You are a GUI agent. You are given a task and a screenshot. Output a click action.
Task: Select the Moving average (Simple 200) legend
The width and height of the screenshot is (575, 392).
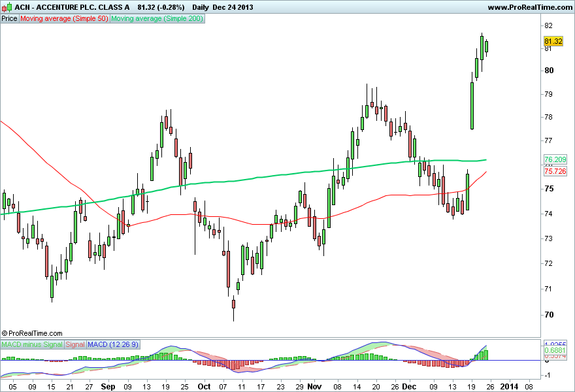tap(157, 18)
